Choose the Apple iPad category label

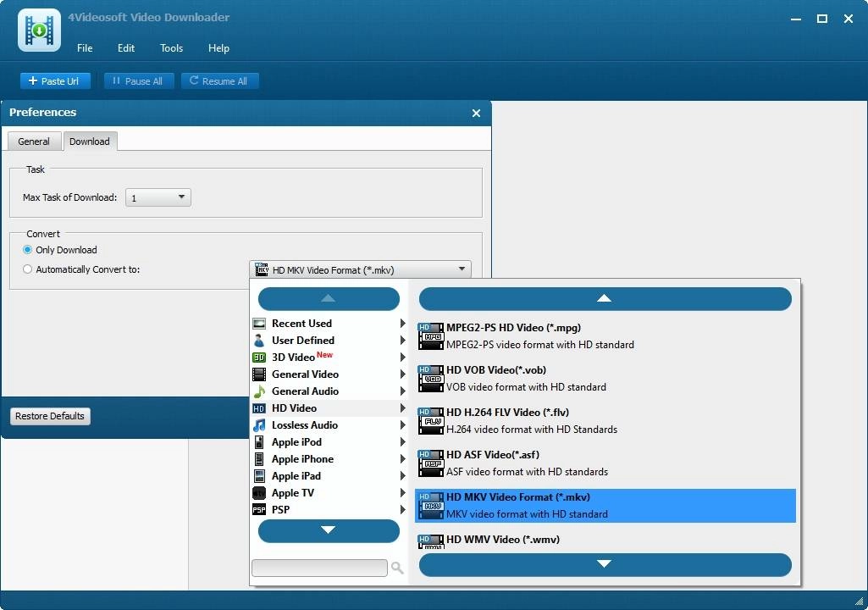click(296, 476)
